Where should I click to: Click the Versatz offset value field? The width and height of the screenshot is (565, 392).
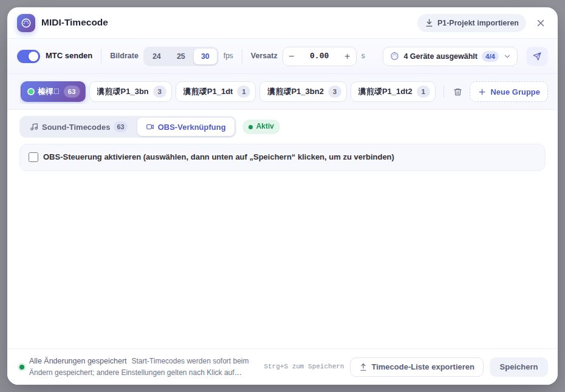319,56
